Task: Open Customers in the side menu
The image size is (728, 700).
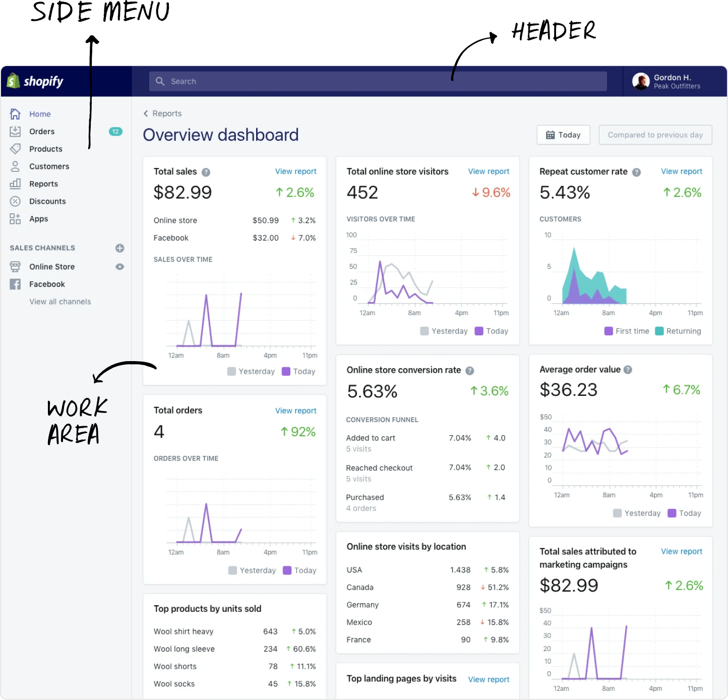Action: click(49, 166)
